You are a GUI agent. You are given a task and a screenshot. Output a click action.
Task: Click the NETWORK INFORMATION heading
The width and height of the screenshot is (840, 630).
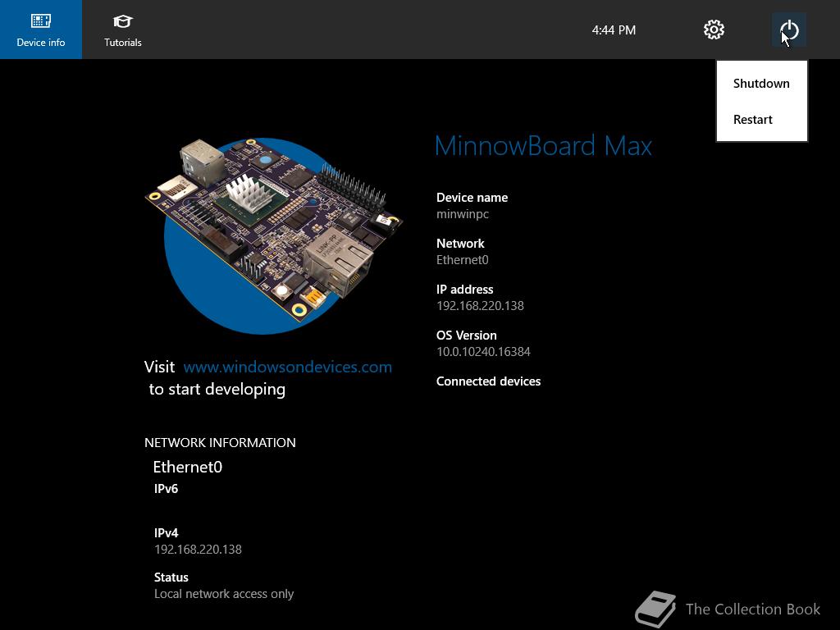point(220,442)
